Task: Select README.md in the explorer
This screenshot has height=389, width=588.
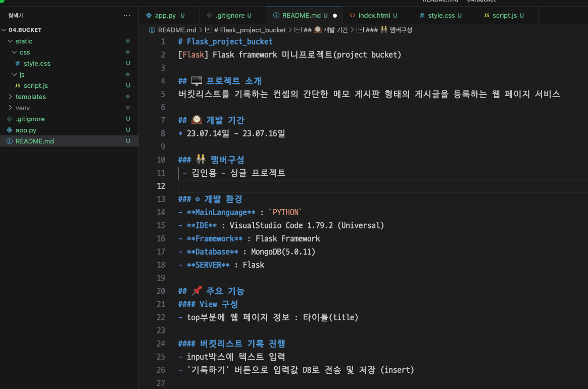Action: pyautogui.click(x=69, y=141)
